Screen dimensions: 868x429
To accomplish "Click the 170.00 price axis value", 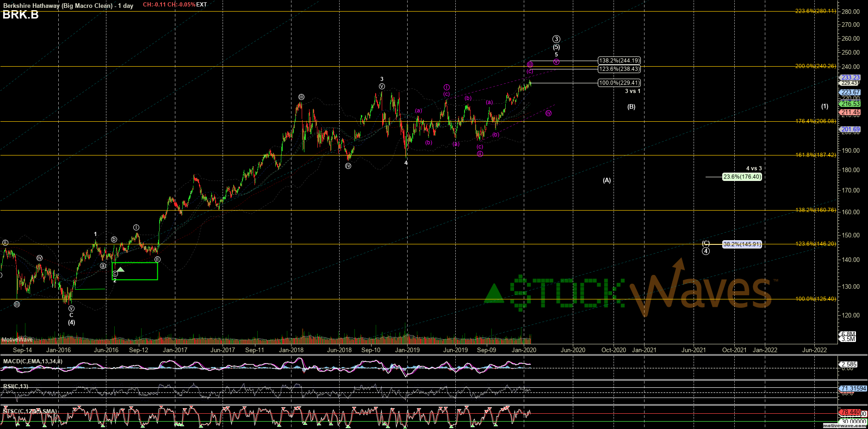I will tap(850, 190).
